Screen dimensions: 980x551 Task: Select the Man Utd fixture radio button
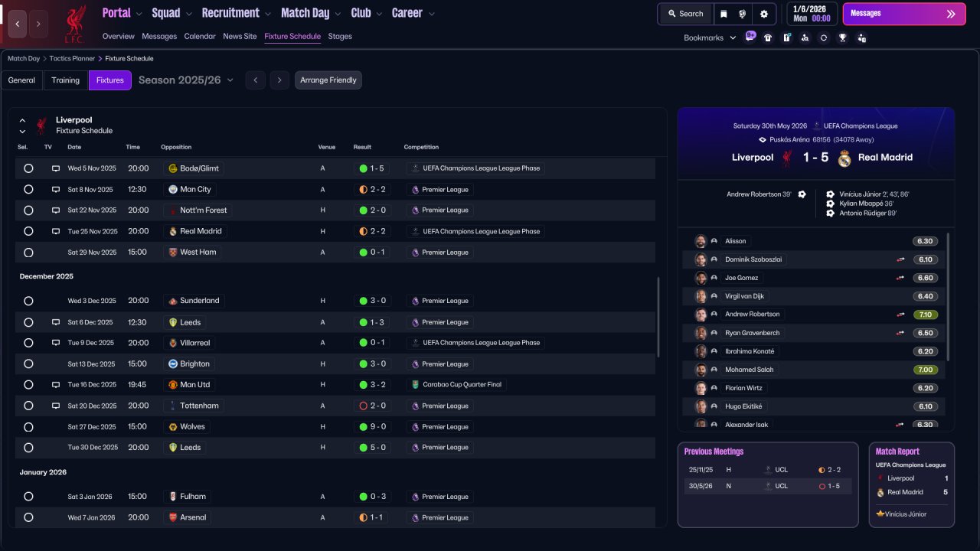[28, 385]
